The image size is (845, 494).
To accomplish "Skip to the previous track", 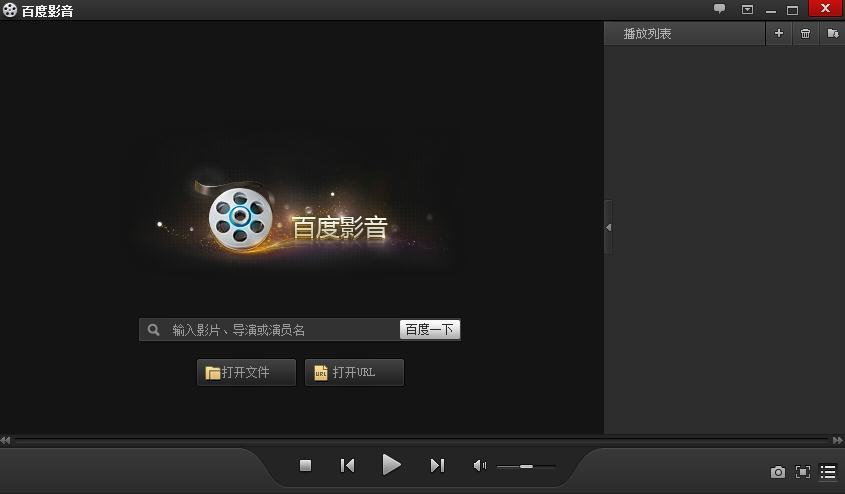I will click(x=348, y=465).
